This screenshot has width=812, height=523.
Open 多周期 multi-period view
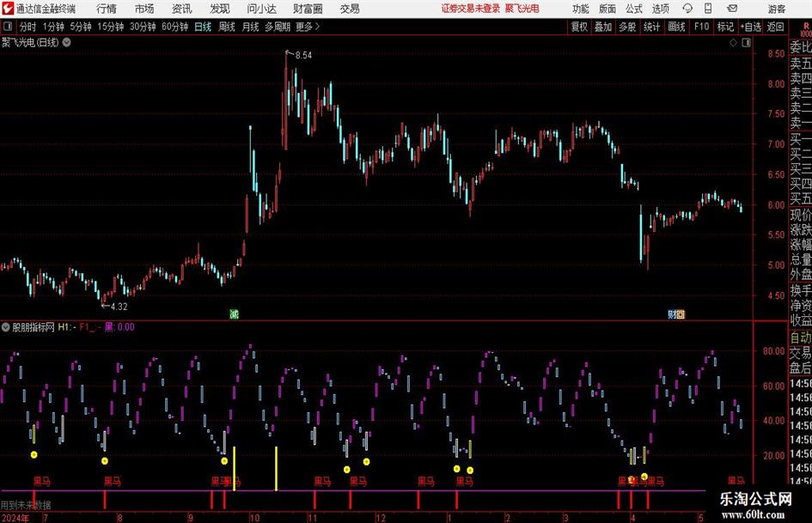[x=278, y=27]
